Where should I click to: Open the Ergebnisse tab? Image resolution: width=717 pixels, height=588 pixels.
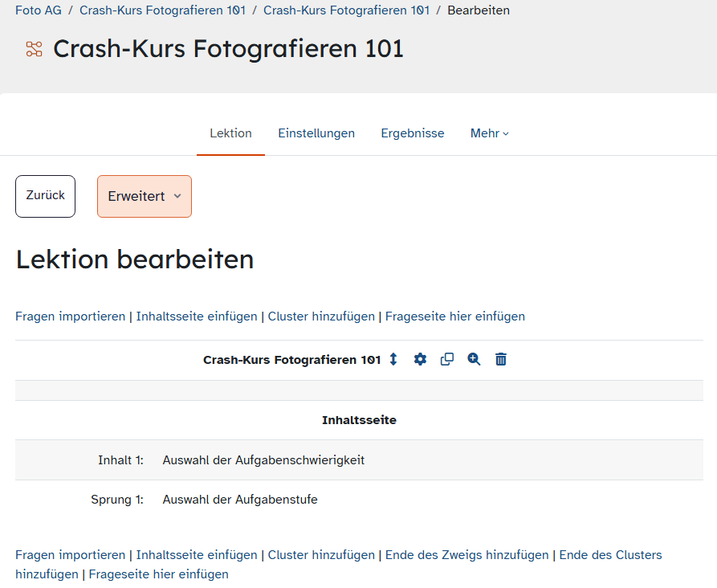pos(412,133)
